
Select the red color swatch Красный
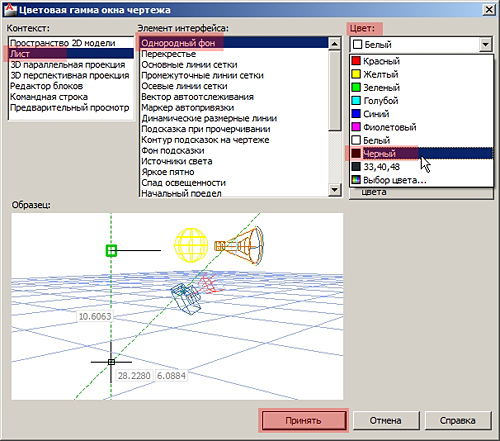[x=421, y=61]
